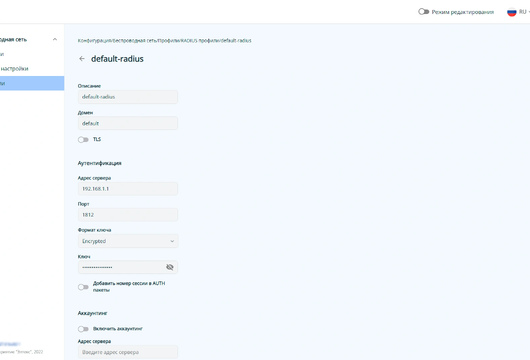Click the Аутентификация section heading
This screenshot has height=360, width=530.
(x=99, y=163)
